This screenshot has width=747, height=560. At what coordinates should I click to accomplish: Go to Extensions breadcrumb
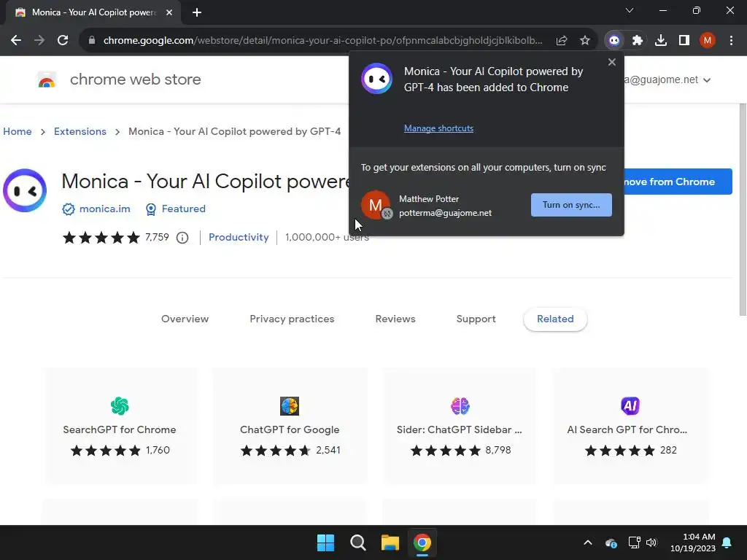tap(80, 131)
